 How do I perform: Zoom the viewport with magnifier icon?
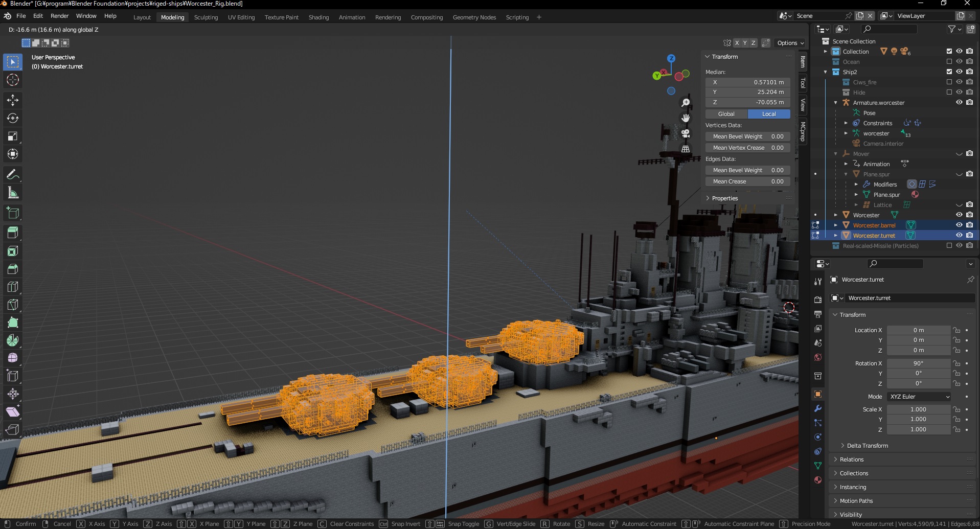[686, 103]
